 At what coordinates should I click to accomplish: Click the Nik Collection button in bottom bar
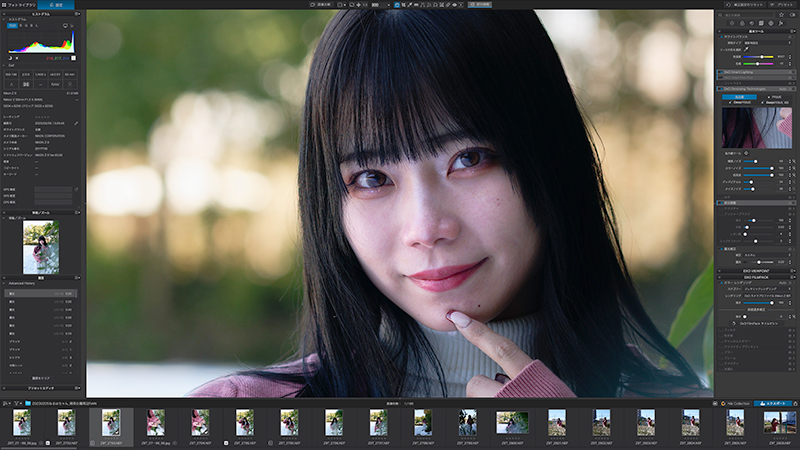click(x=736, y=403)
